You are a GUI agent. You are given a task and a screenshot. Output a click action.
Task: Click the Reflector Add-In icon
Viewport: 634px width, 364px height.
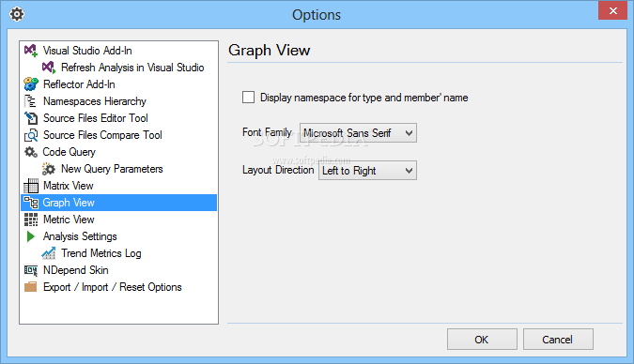[31, 84]
